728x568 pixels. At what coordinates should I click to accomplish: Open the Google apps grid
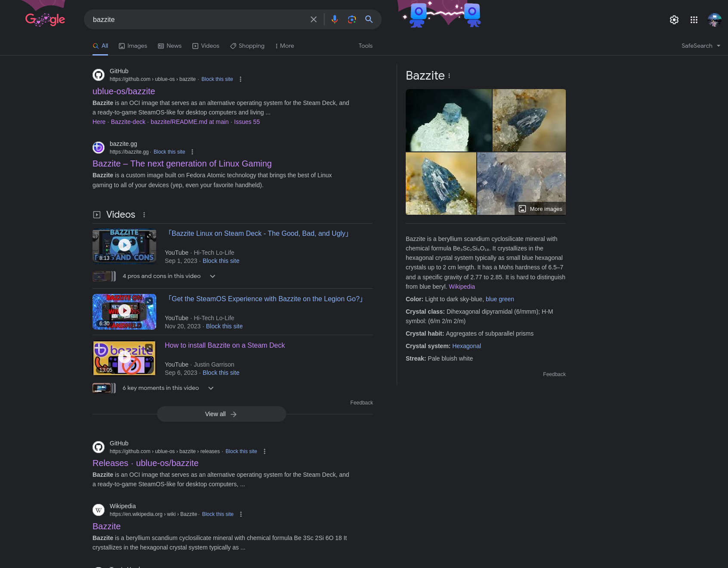[694, 20]
